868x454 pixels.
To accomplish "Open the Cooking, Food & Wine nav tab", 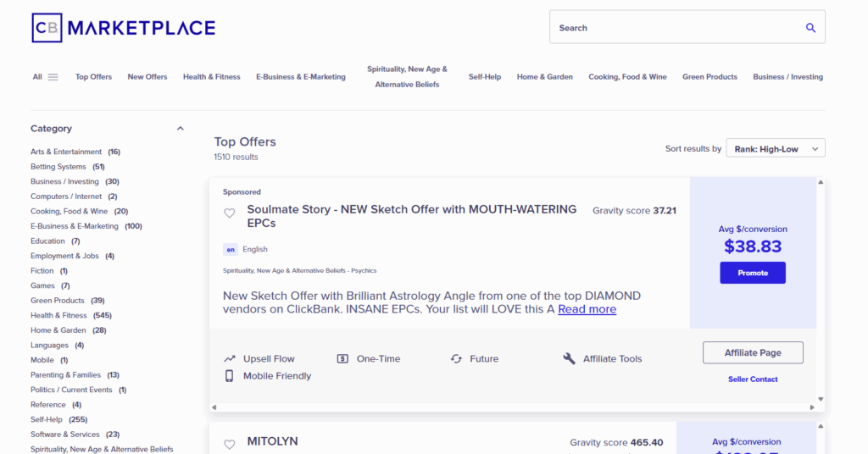I will tap(627, 77).
